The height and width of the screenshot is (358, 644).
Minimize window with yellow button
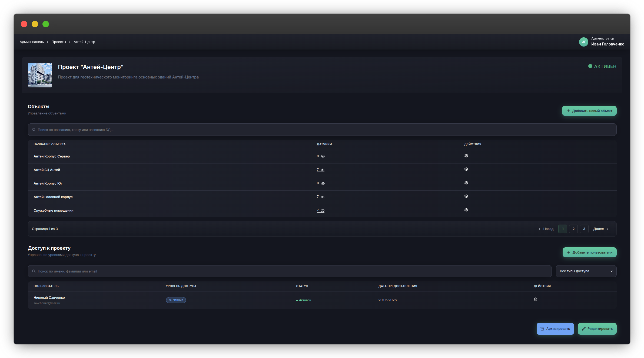[35, 24]
